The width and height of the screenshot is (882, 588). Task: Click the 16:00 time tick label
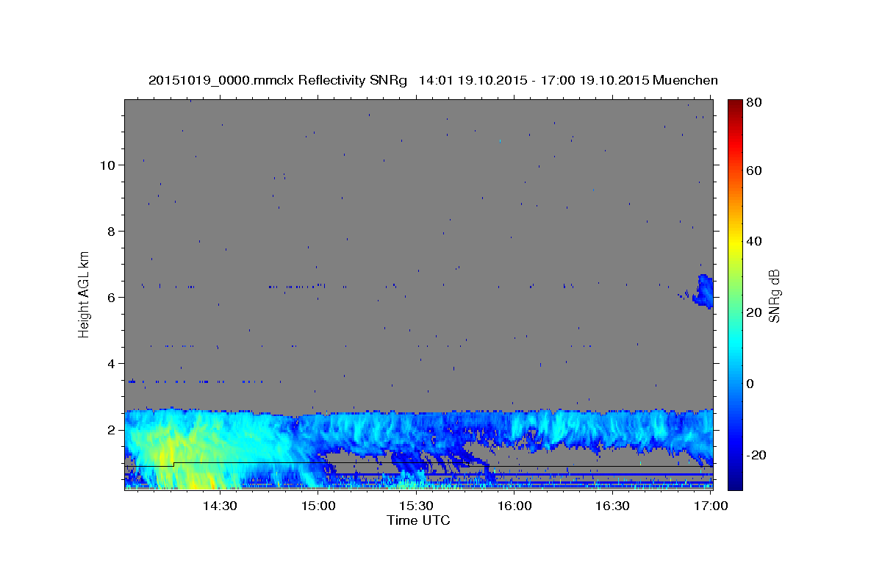(514, 506)
